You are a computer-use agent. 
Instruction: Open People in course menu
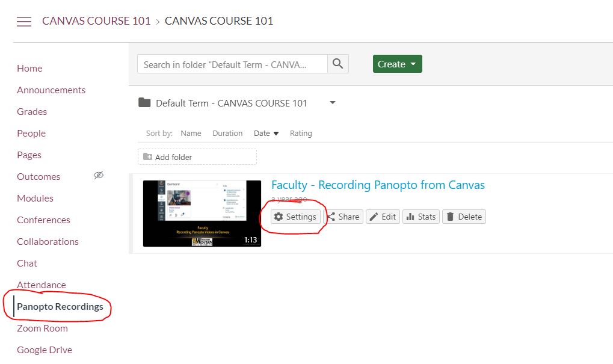pos(31,134)
